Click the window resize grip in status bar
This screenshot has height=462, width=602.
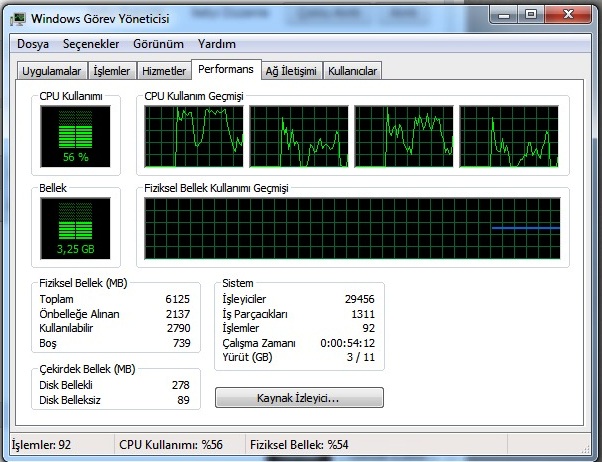click(585, 448)
